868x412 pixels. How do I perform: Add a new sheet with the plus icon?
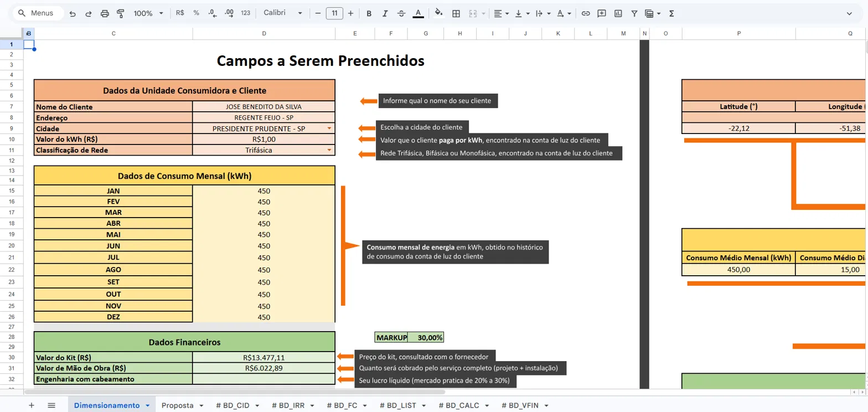pos(31,405)
